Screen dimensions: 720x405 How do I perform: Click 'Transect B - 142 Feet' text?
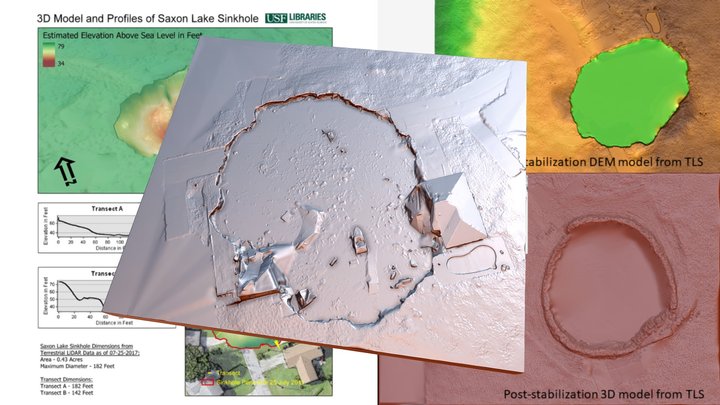[x=66, y=393]
